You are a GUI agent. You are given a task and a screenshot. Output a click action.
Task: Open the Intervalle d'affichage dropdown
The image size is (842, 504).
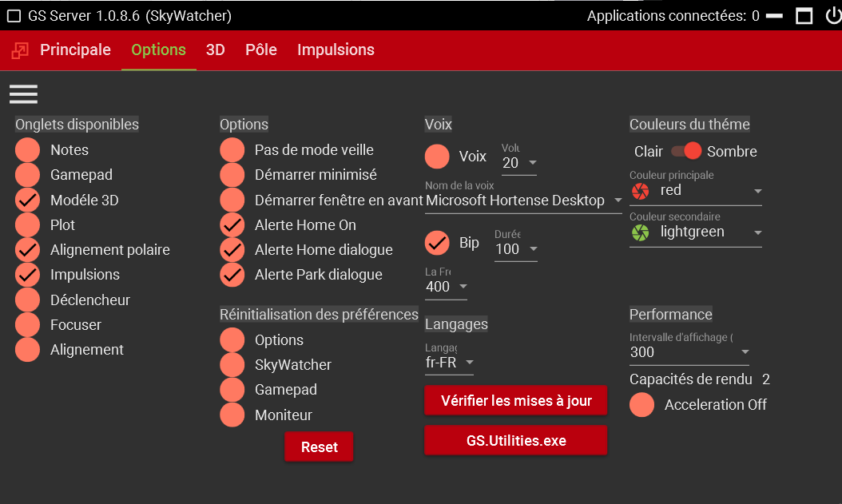[744, 352]
